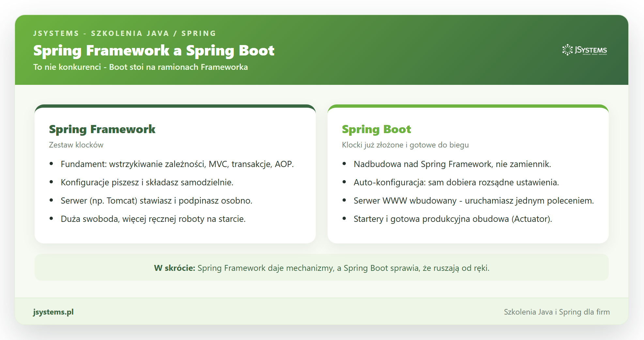Click bullet 'Auto-konfiguracja: sam dobiera rozsądne ustawienia.'
This screenshot has width=644, height=340.
coord(456,182)
